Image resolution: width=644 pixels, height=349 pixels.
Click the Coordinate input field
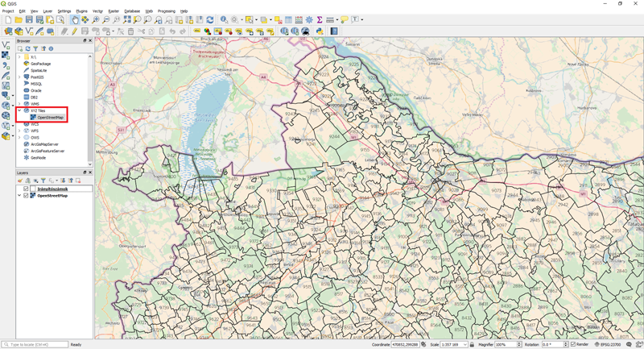pyautogui.click(x=405, y=344)
